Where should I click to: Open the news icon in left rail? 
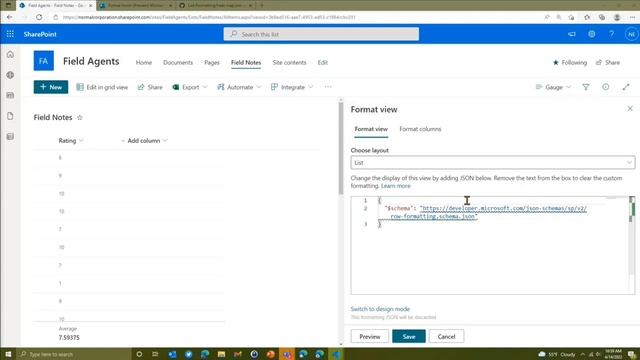[10, 96]
